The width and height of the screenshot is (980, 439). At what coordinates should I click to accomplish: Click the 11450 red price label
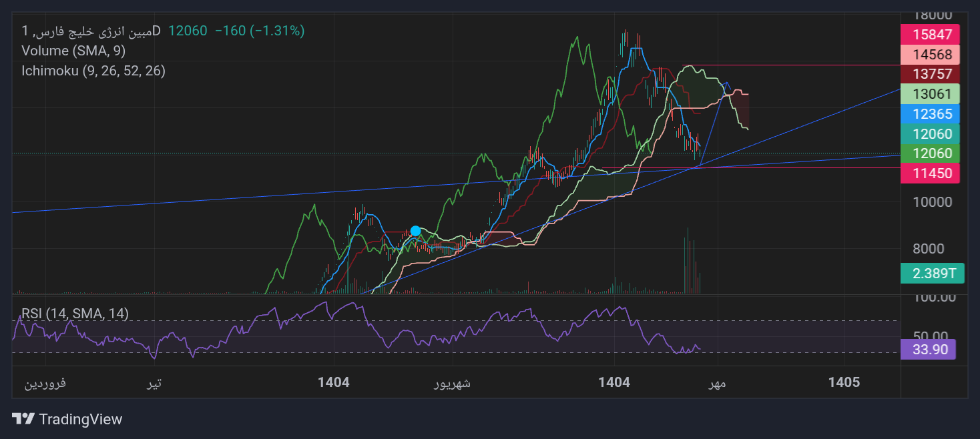[930, 173]
